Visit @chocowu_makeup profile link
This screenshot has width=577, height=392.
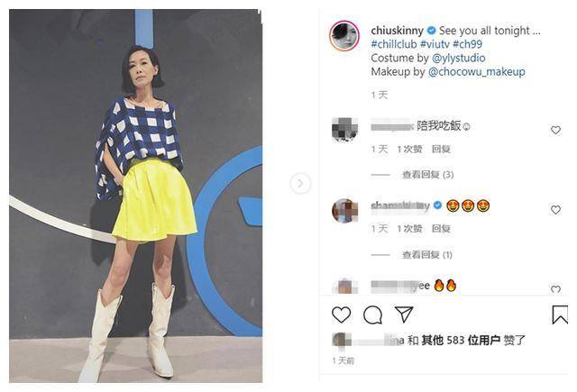477,72
